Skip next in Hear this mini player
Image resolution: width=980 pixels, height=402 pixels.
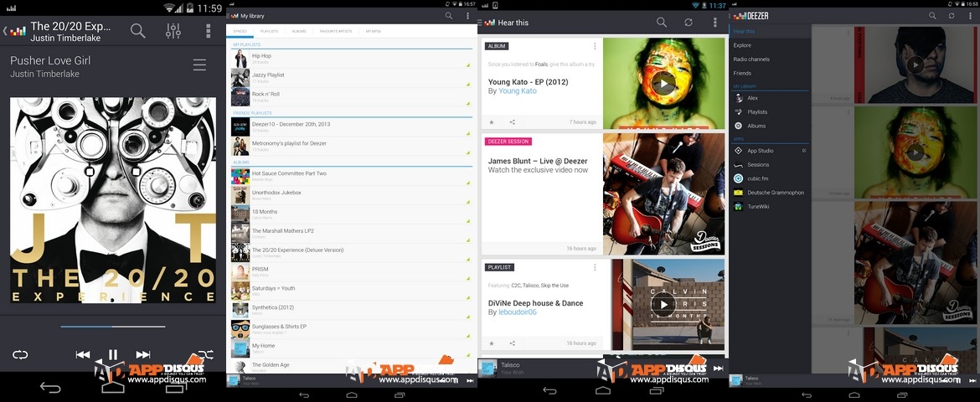tap(718, 368)
